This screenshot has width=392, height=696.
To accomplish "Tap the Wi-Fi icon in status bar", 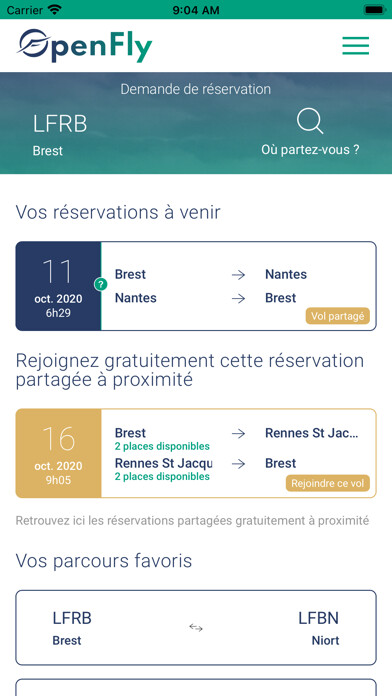I will 55,10.
